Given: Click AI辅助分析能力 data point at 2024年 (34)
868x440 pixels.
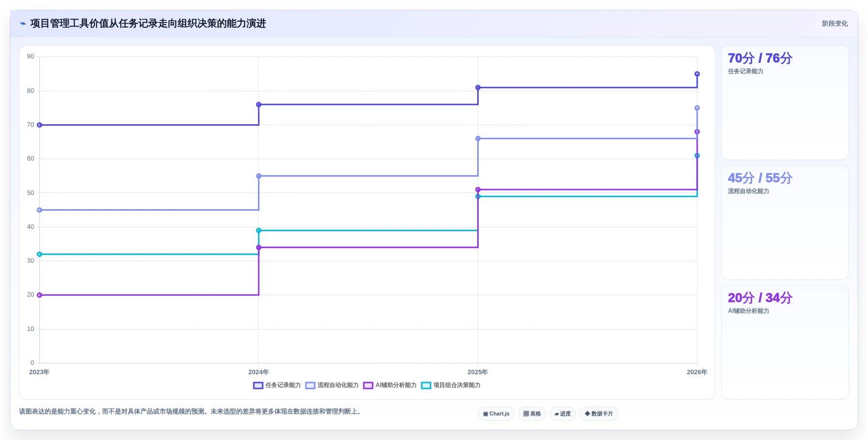Looking at the screenshot, I should [x=259, y=247].
